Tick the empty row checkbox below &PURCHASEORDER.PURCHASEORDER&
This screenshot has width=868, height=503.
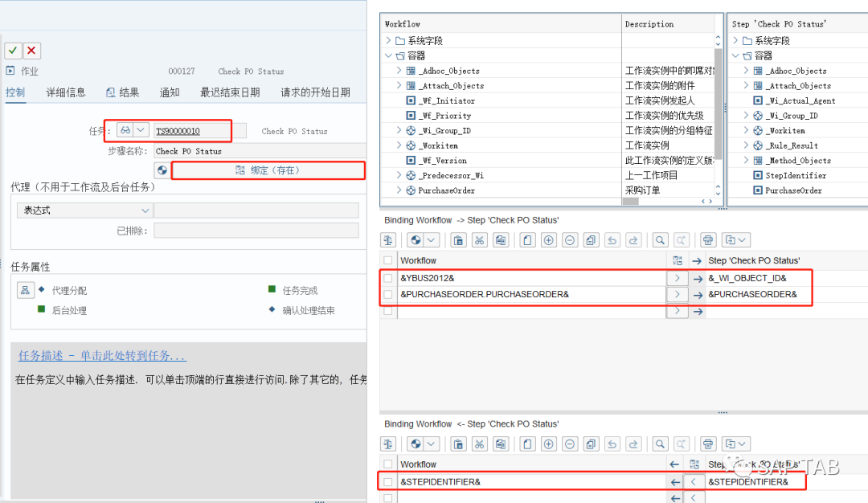[x=388, y=311]
